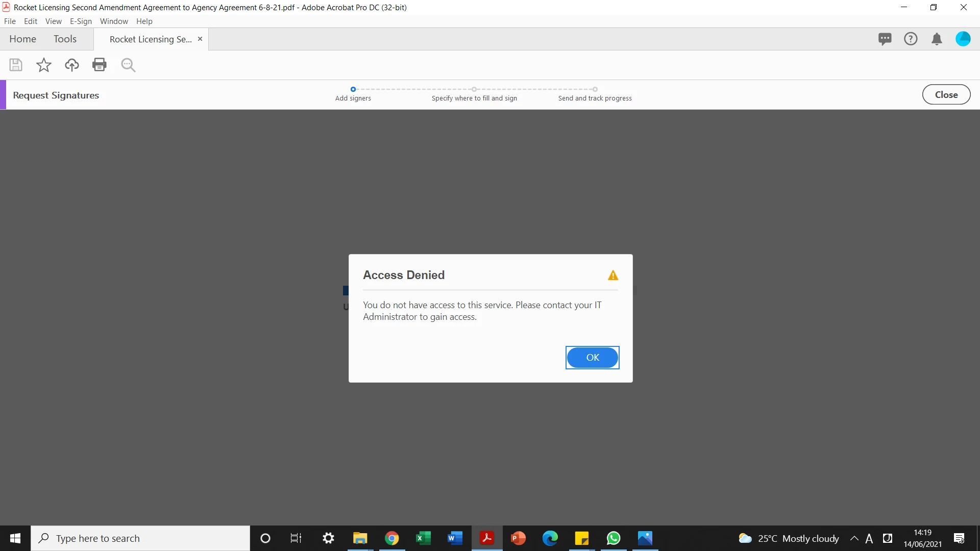The height and width of the screenshot is (551, 980).
Task: Go to the Home tab
Action: [22, 39]
